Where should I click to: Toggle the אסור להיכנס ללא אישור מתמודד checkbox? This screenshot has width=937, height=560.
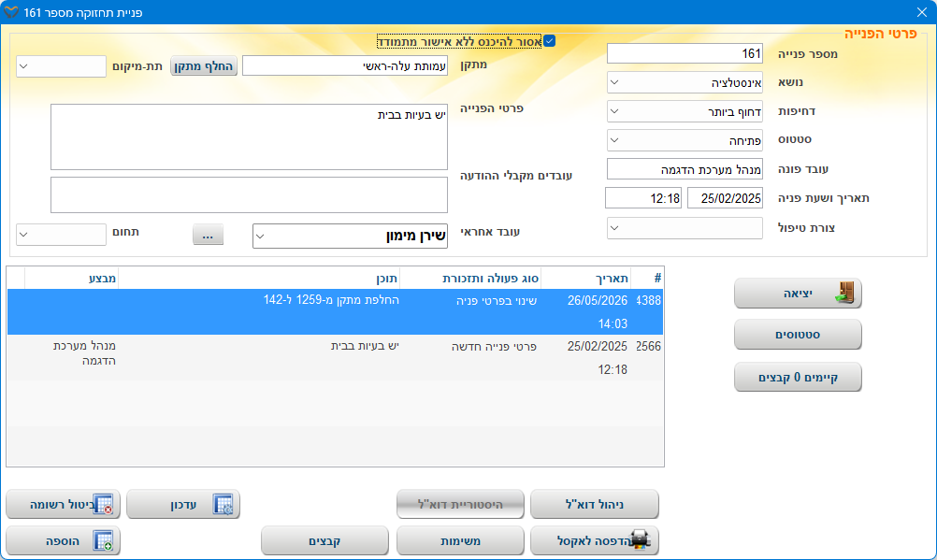click(x=549, y=40)
